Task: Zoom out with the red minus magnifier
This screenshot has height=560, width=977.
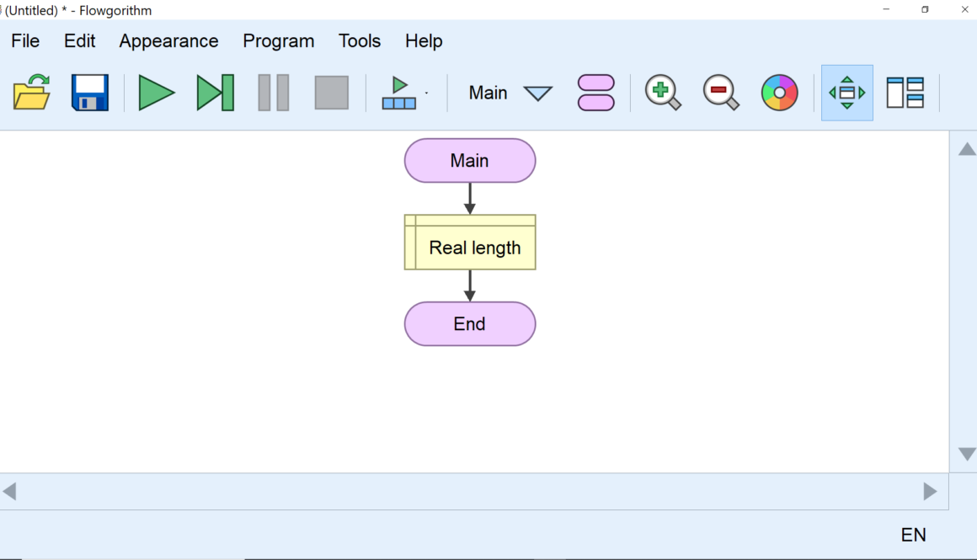Action: tap(721, 92)
